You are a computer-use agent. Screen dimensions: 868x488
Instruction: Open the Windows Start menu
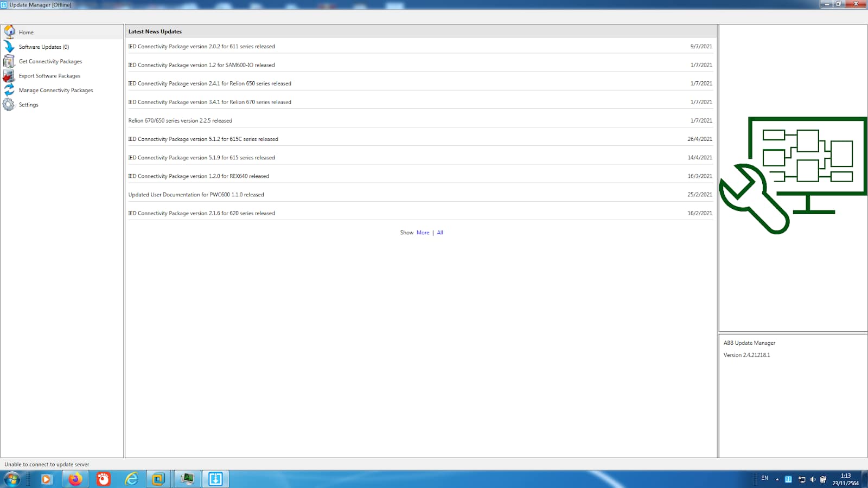[x=11, y=479]
